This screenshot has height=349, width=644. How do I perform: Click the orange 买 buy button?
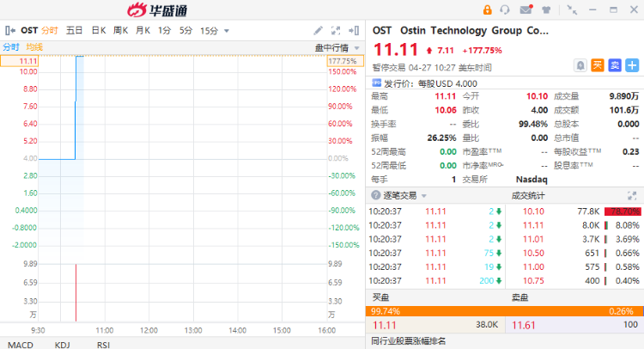pyautogui.click(x=598, y=65)
